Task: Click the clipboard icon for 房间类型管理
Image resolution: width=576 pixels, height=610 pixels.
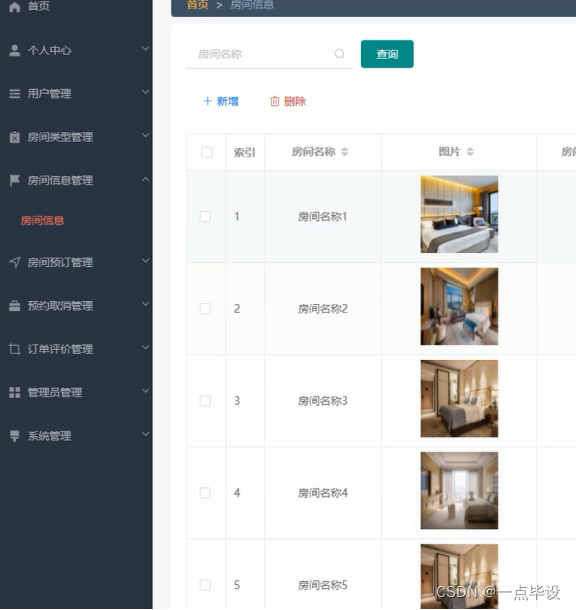Action: click(15, 137)
